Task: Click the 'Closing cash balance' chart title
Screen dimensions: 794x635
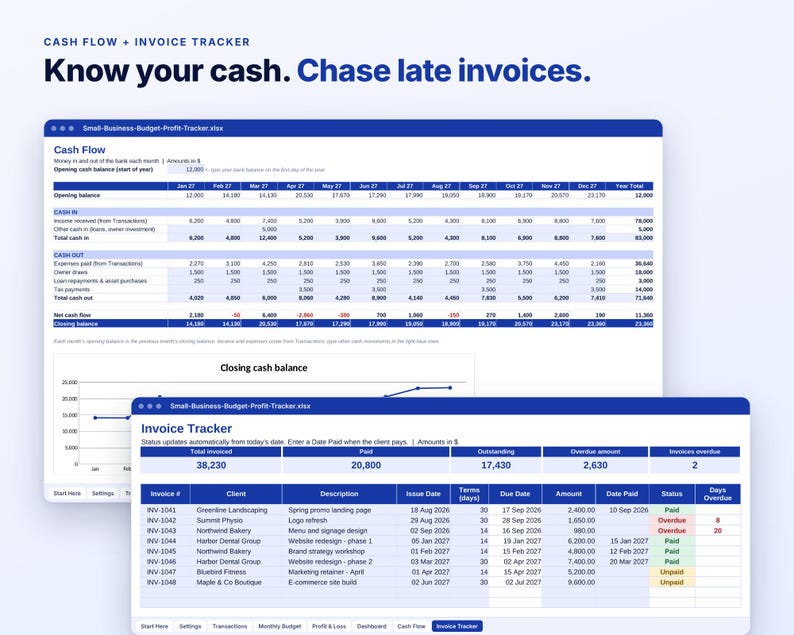Action: 263,368
